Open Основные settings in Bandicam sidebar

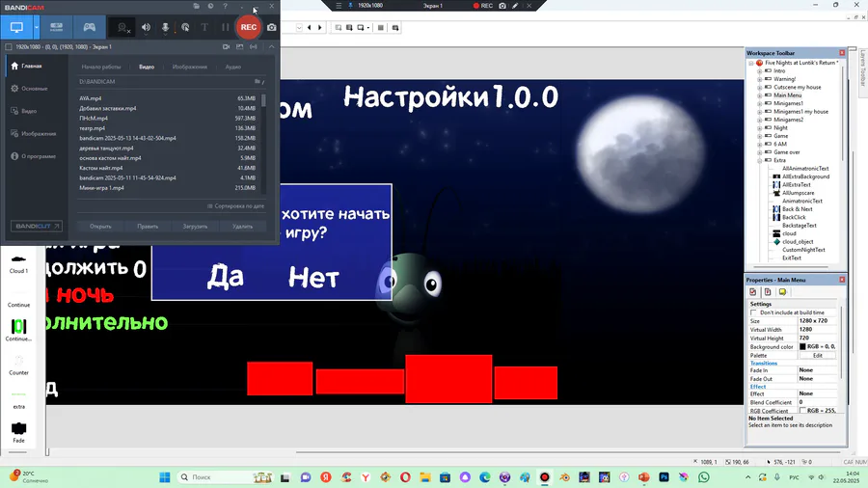click(35, 89)
